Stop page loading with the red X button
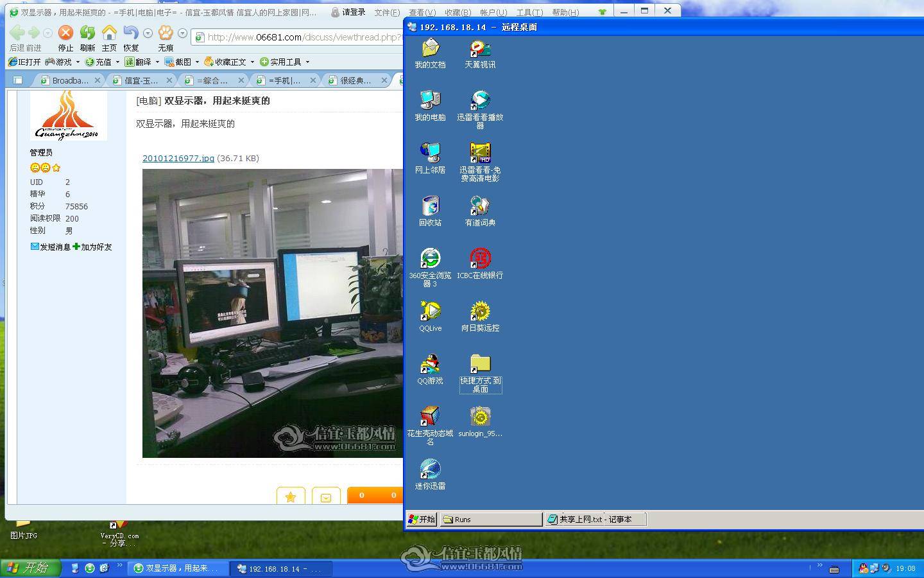924x578 pixels. 65,33
